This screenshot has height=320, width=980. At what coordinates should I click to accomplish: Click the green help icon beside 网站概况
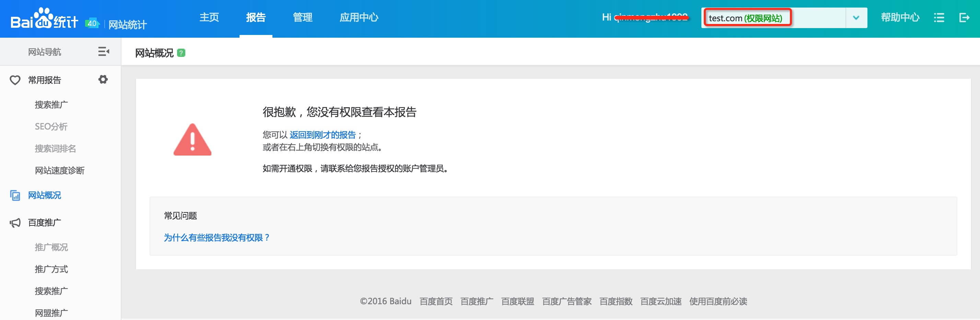182,53
